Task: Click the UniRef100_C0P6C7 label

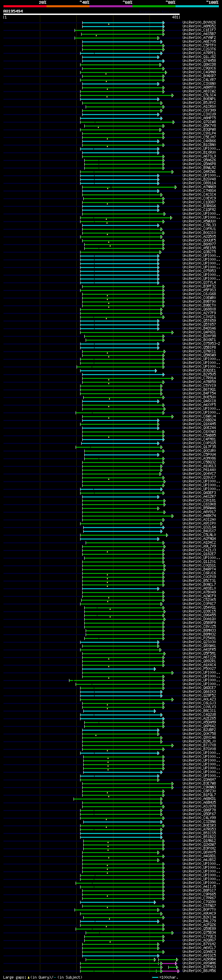Action: click(199, 604)
